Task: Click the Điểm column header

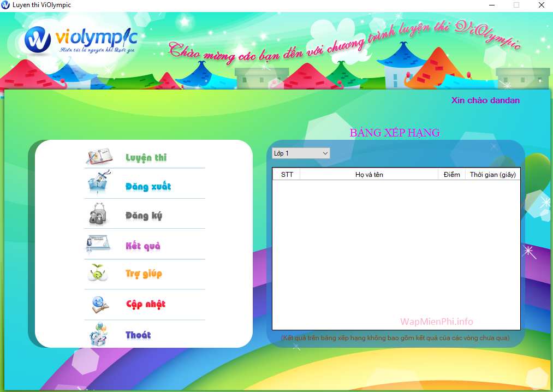Action: 452,174
